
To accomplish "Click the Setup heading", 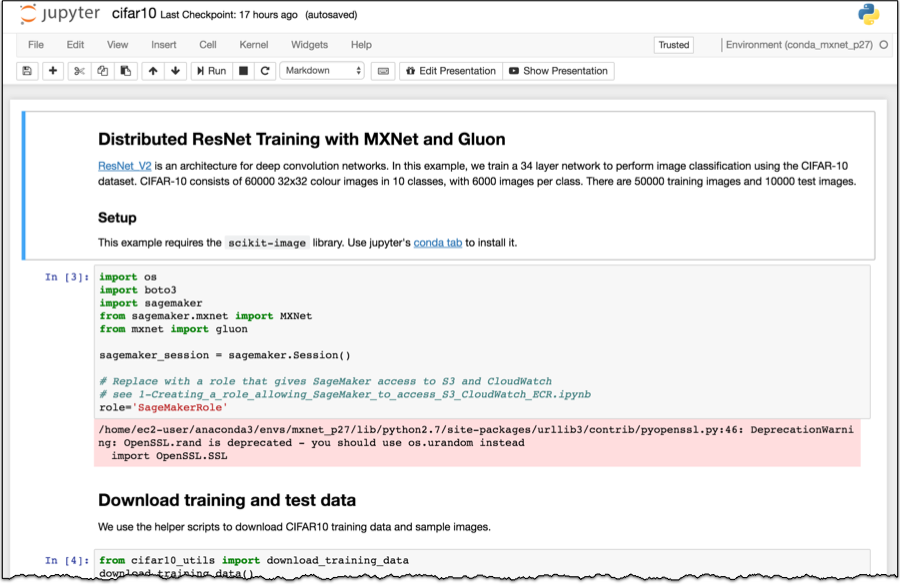I will point(117,218).
